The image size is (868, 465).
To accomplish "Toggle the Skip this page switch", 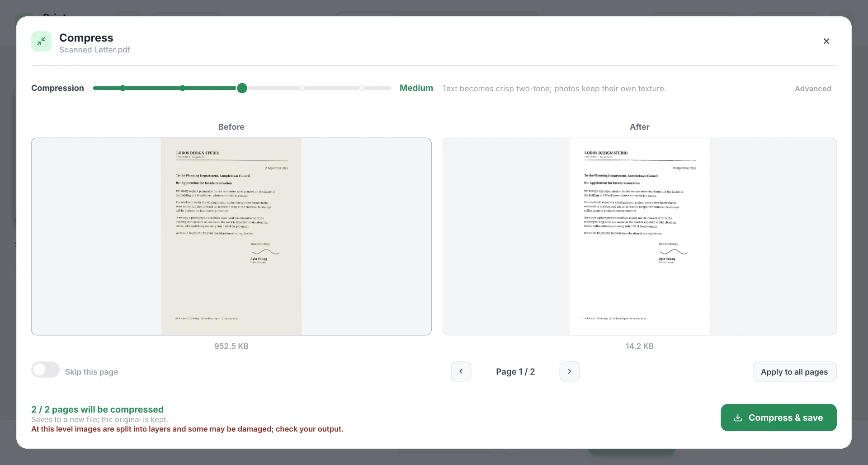I will [x=45, y=370].
